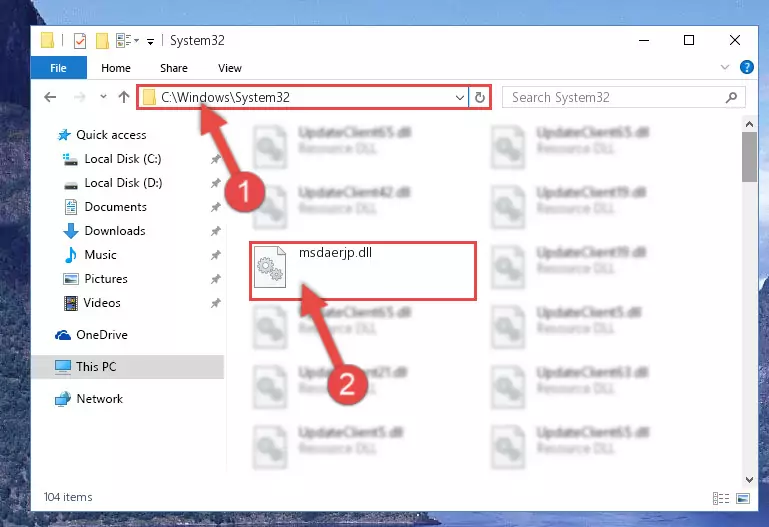The width and height of the screenshot is (769, 527).
Task: Unpin Local Disk (C:) via pin icon
Action: [x=215, y=159]
